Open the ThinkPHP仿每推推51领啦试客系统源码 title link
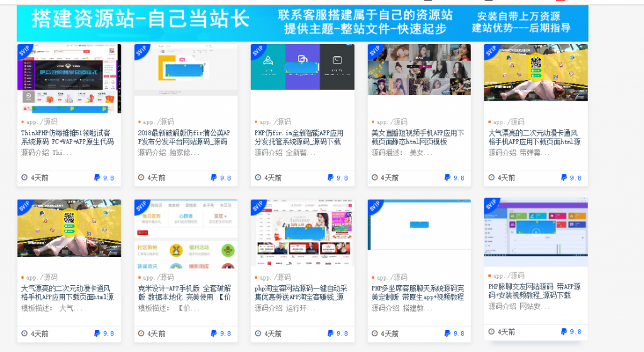 tap(68, 137)
